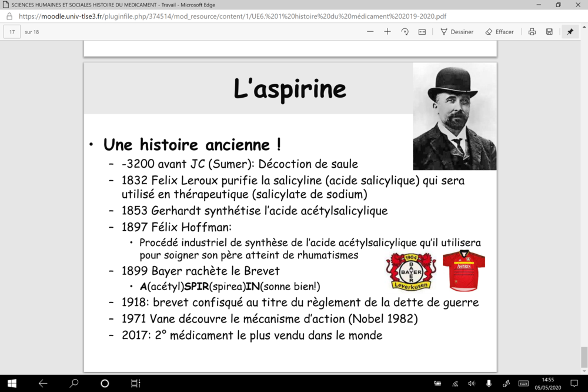Open Cortana circle icon on taskbar
Viewport: 588px width, 392px height.
pyautogui.click(x=105, y=383)
